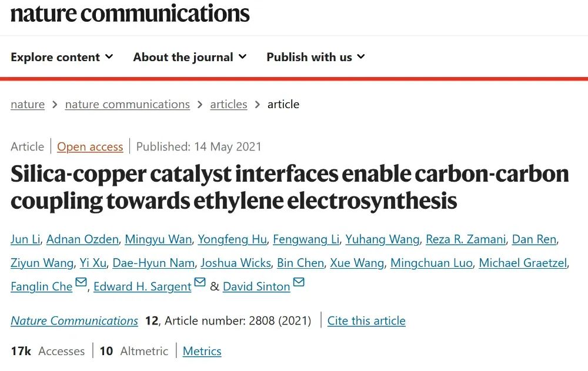View the article Metrics link

pyautogui.click(x=202, y=351)
